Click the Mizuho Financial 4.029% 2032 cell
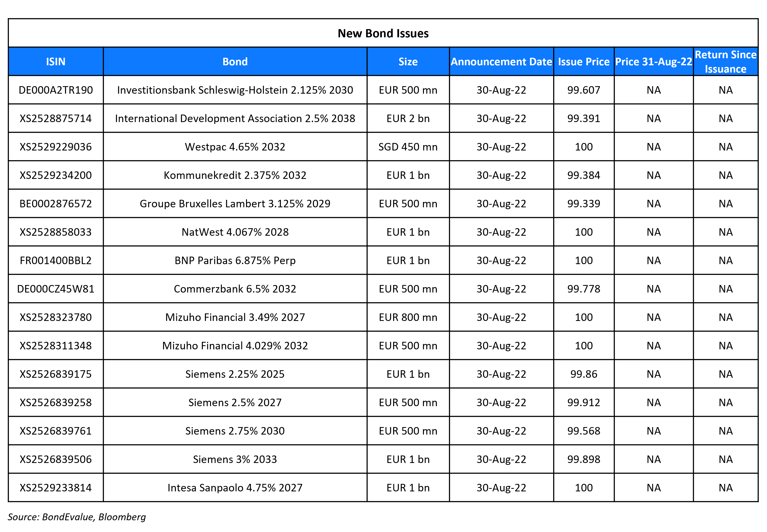Viewport: 767px width, 532px height. point(235,346)
